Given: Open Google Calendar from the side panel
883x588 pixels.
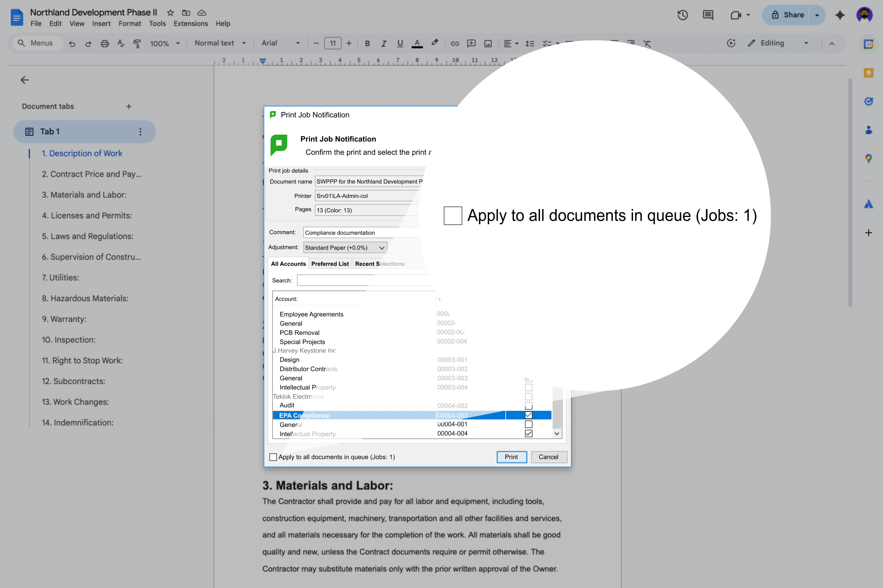Looking at the screenshot, I should [x=868, y=43].
